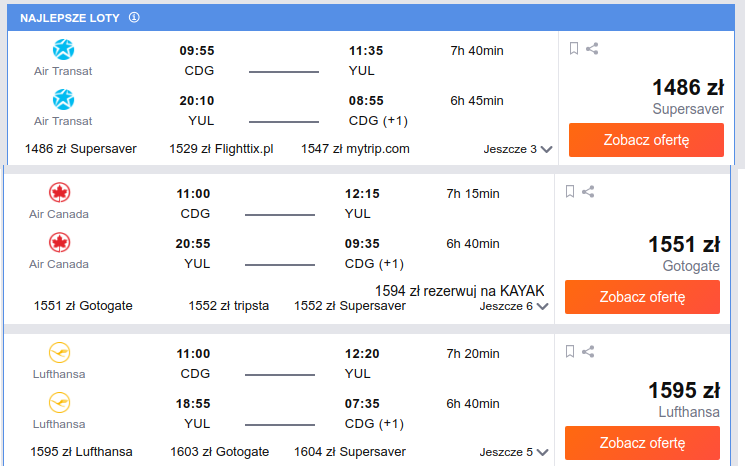Image resolution: width=745 pixels, height=466 pixels.
Task: Share the Air Canada flight offer
Action: coord(588,191)
